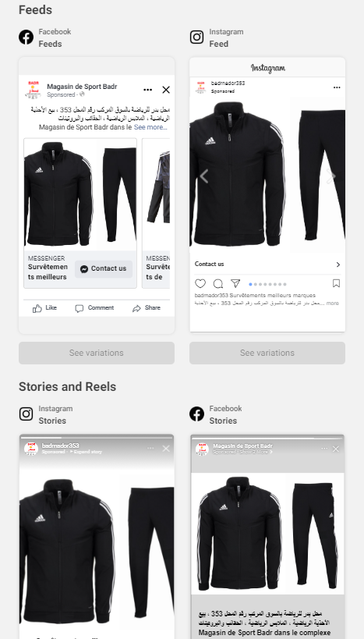
Task: Go to previous Instagram carousel image arrow
Action: pos(204,176)
